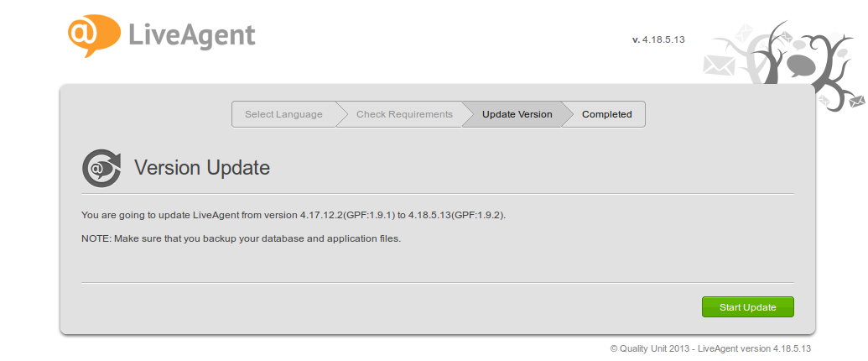Image resolution: width=868 pixels, height=361 pixels.
Task: Click the NOTE backup reminder text
Action: click(242, 238)
